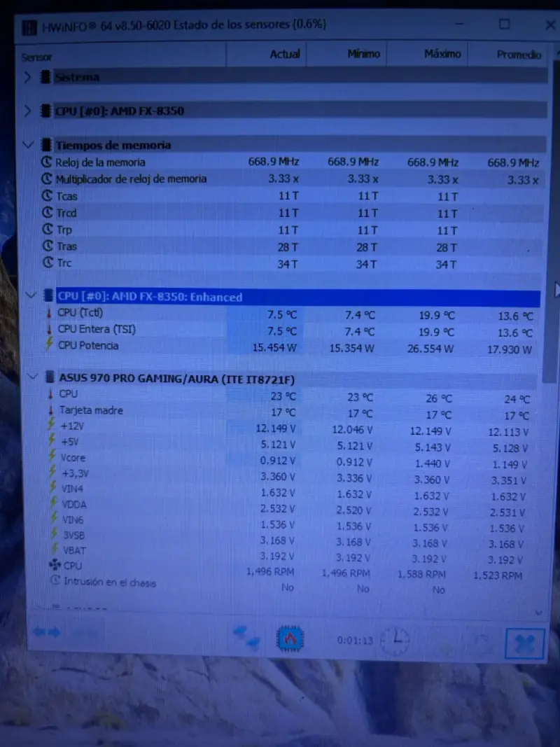Click the 26.554 W maximum power value
Image resolution: width=560 pixels, height=747 pixels.
430,349
